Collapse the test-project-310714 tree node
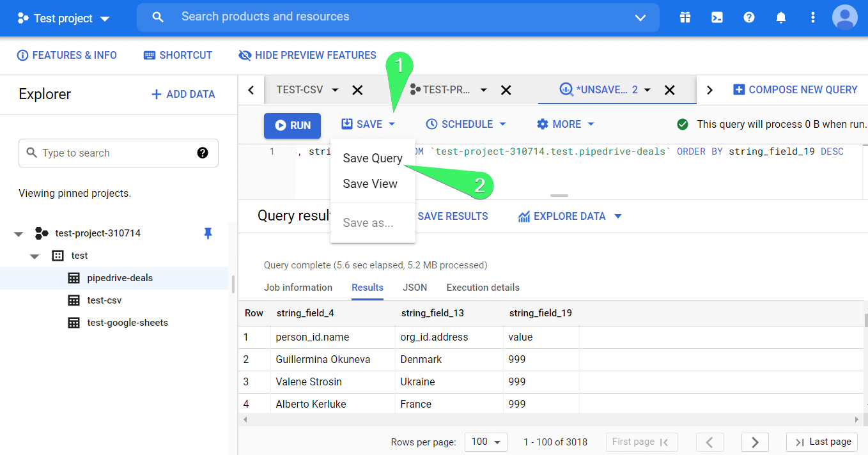This screenshot has width=868, height=455. 19,234
